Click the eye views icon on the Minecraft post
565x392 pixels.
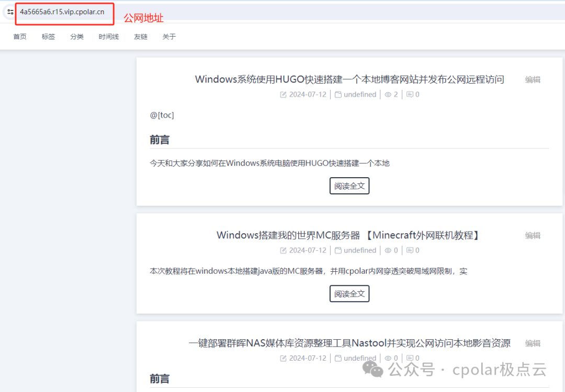click(x=388, y=250)
